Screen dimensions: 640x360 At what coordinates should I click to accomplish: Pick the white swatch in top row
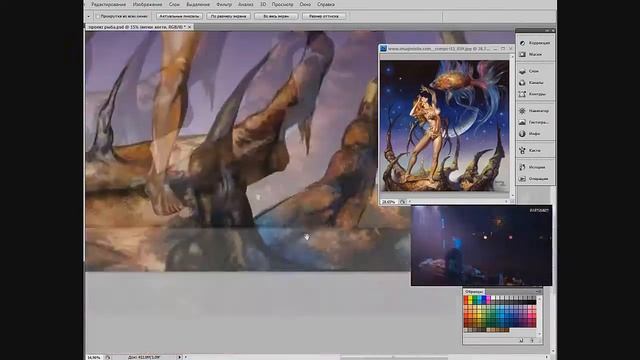492,299
